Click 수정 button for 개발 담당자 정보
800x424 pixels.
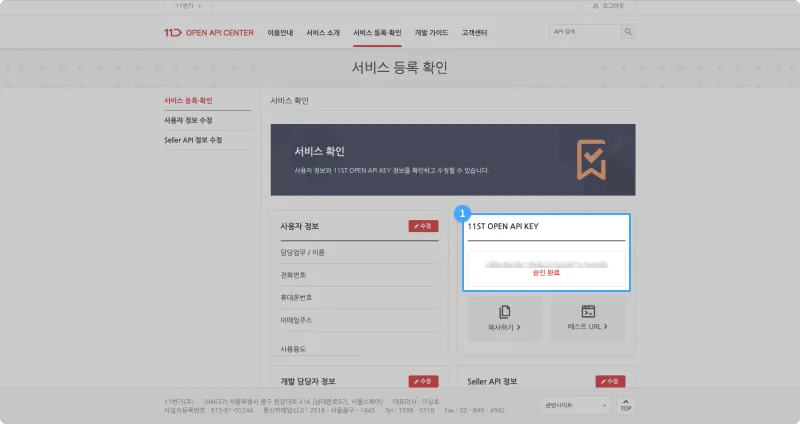423,381
